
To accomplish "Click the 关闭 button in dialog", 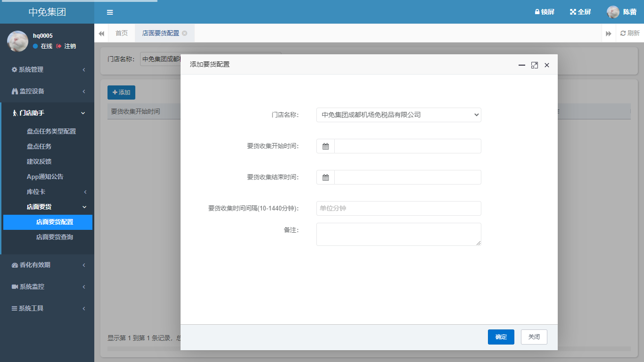I will tap(534, 337).
